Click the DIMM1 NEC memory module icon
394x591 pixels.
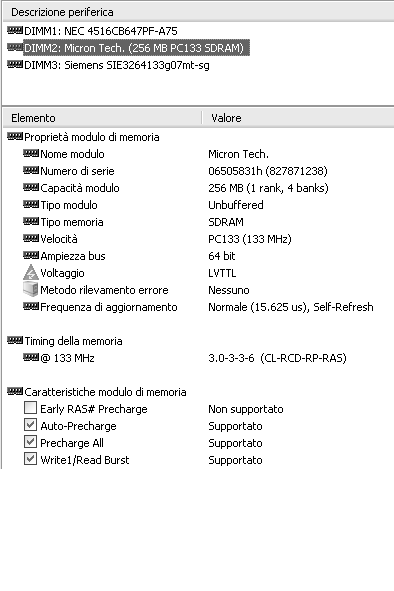point(15,30)
